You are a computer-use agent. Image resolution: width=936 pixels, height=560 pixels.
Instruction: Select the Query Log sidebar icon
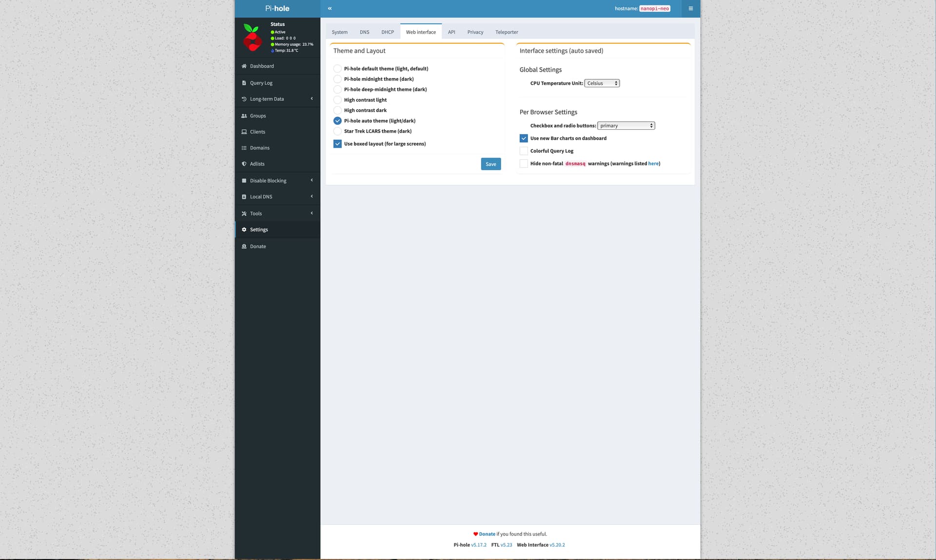tap(244, 83)
